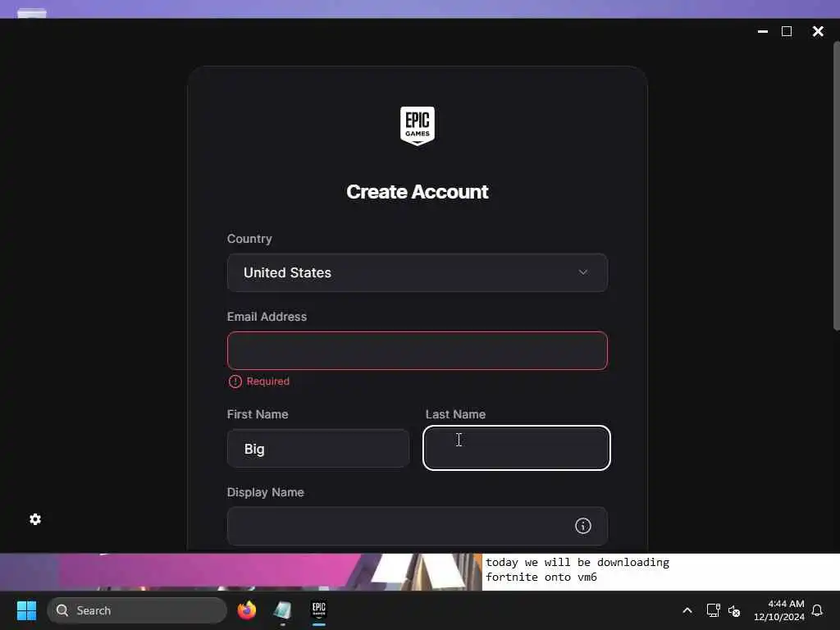Click the First Name field containing Big

click(318, 449)
